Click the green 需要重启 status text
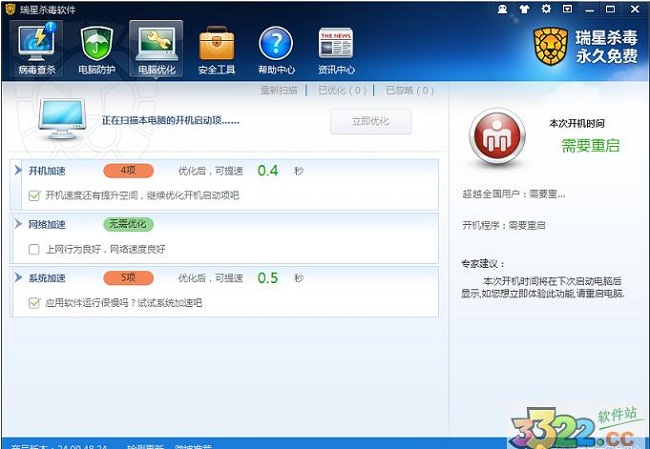Viewport: 650px width, 449px height. click(590, 146)
